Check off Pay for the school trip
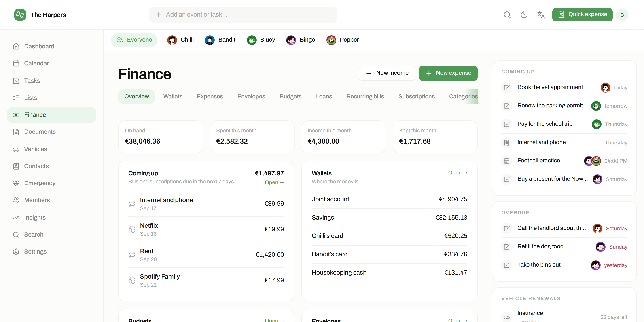Screen dimensions: 644x322 coord(507,124)
